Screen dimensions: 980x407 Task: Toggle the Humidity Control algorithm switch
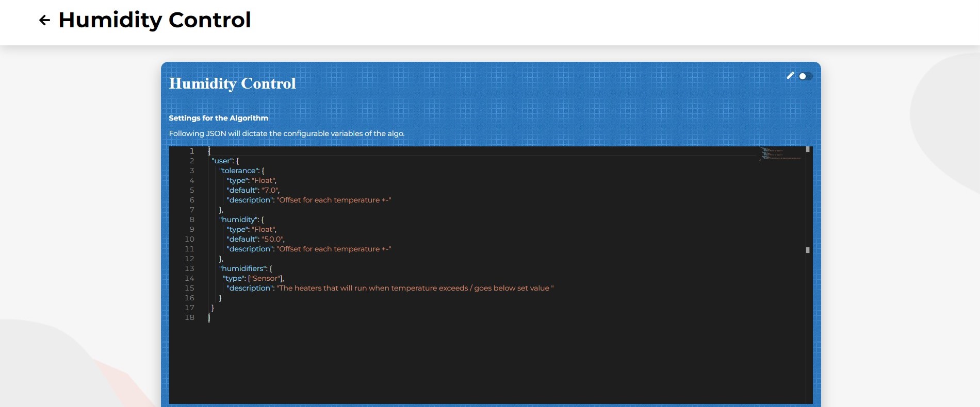point(805,76)
